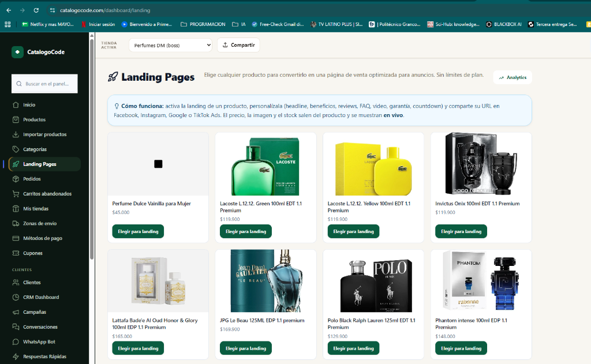Click the Inicio house icon in sidebar
591x364 pixels.
16,105
